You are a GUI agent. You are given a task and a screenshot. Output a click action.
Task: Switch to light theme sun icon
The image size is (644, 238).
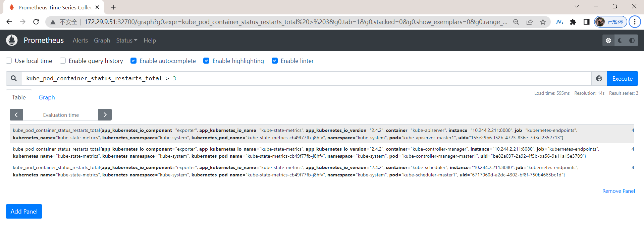(x=608, y=41)
